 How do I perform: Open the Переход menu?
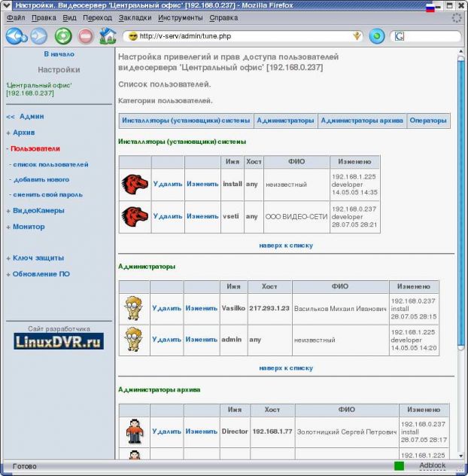(x=97, y=18)
